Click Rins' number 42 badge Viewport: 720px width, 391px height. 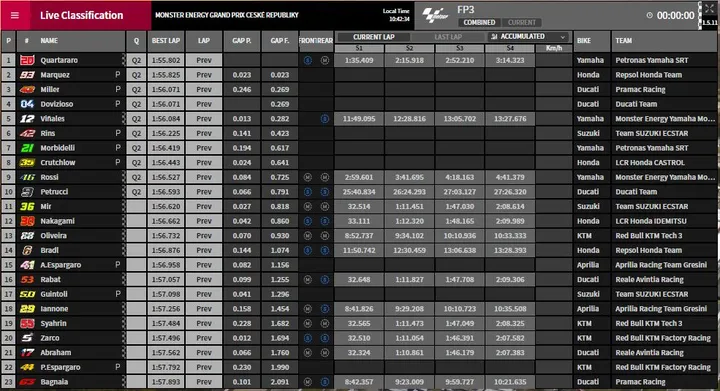click(x=27, y=134)
